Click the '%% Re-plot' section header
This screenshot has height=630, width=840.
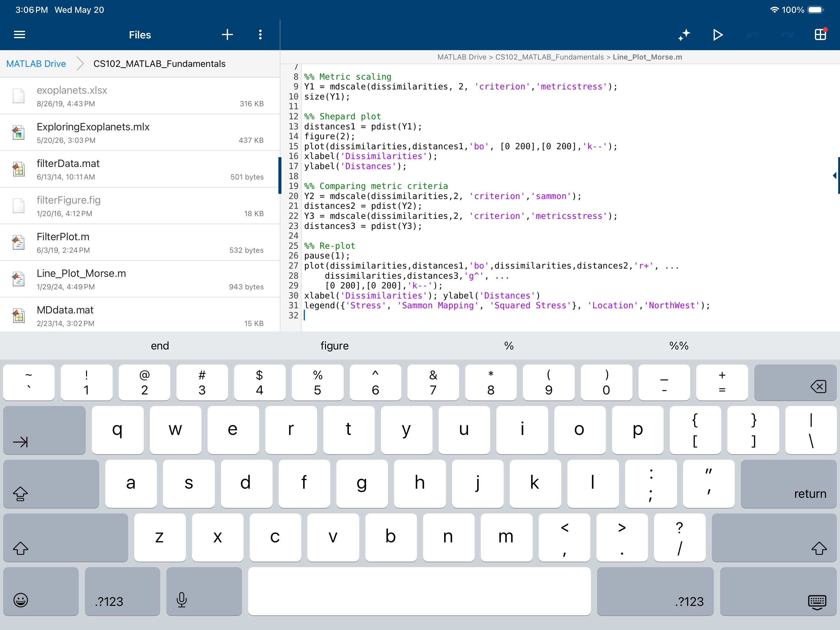pos(329,246)
